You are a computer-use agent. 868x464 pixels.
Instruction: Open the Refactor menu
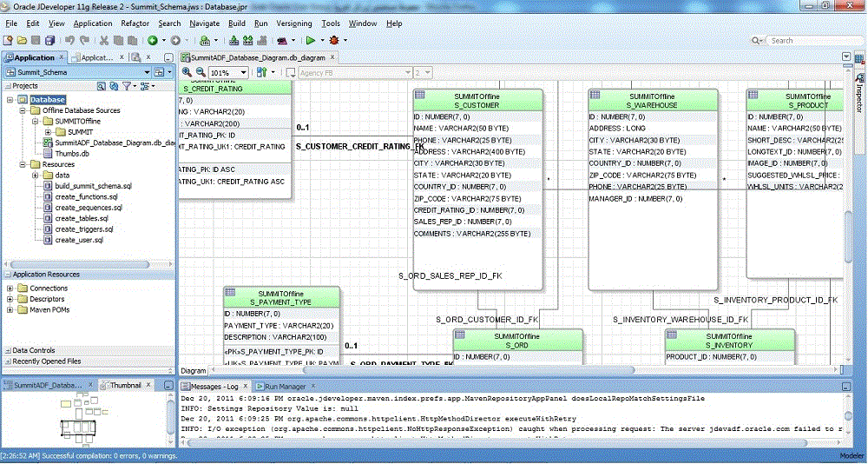(135, 23)
